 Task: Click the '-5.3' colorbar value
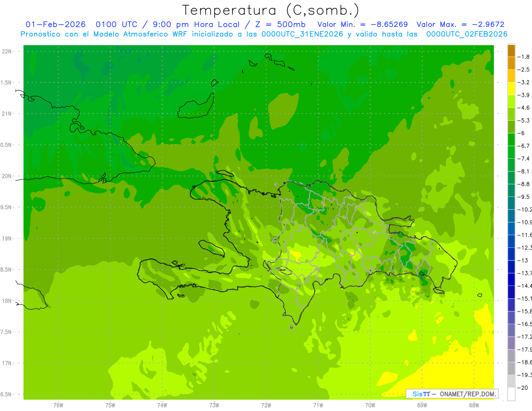[524, 121]
